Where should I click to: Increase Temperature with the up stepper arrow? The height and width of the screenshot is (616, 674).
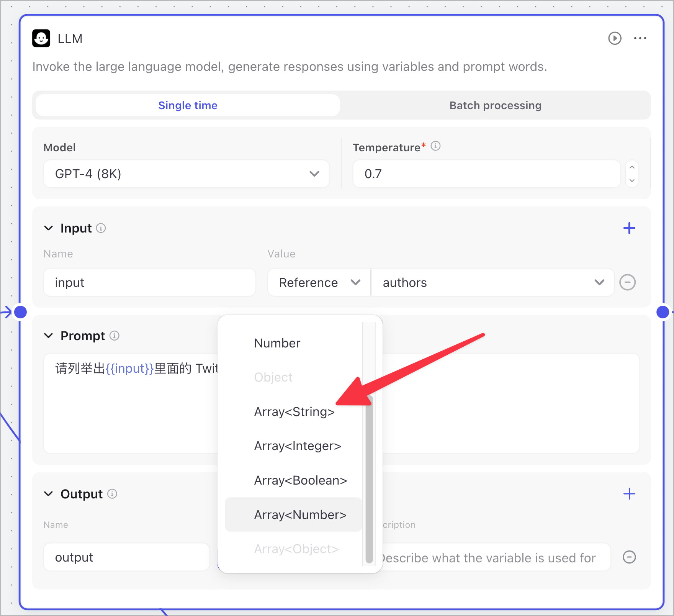(632, 167)
